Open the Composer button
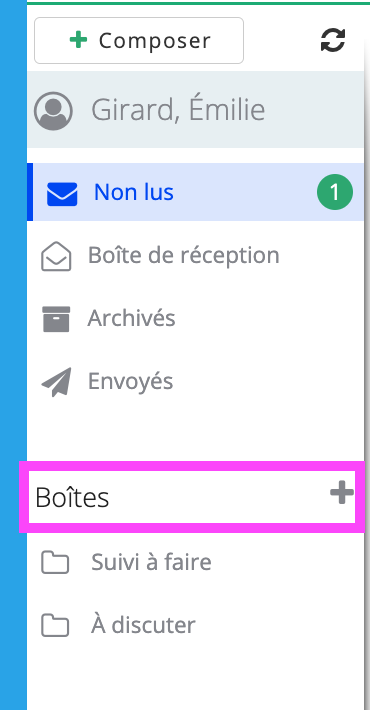Screen dimensions: 370x710 (x=139, y=40)
